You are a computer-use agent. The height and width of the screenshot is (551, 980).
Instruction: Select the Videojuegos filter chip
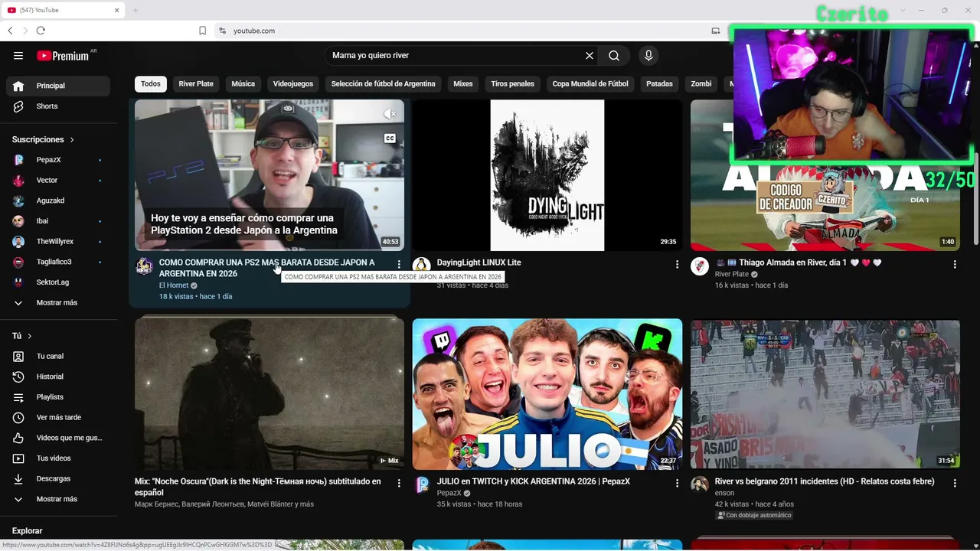[x=293, y=84]
